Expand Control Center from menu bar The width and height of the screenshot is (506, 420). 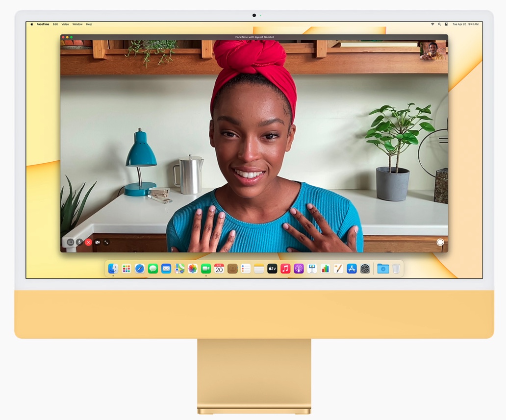tap(446, 24)
